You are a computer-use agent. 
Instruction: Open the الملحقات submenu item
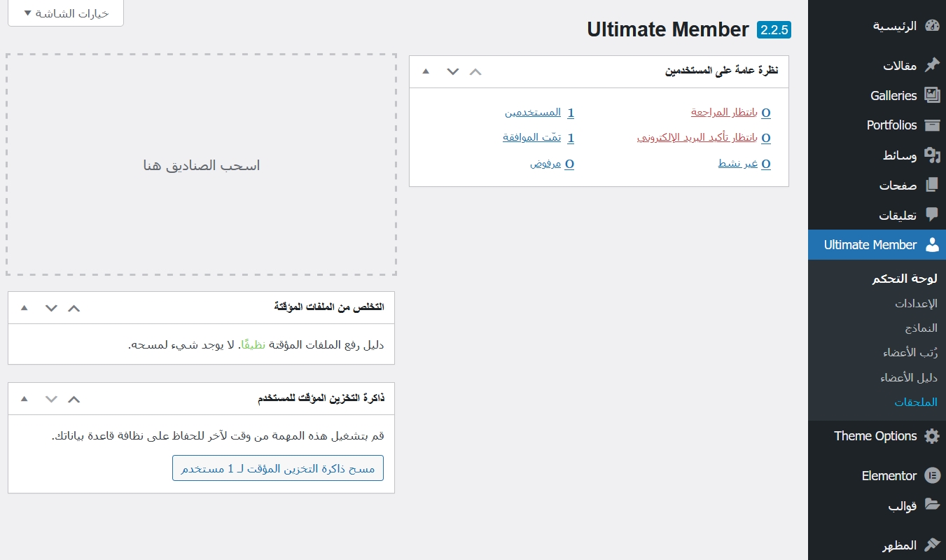(916, 402)
